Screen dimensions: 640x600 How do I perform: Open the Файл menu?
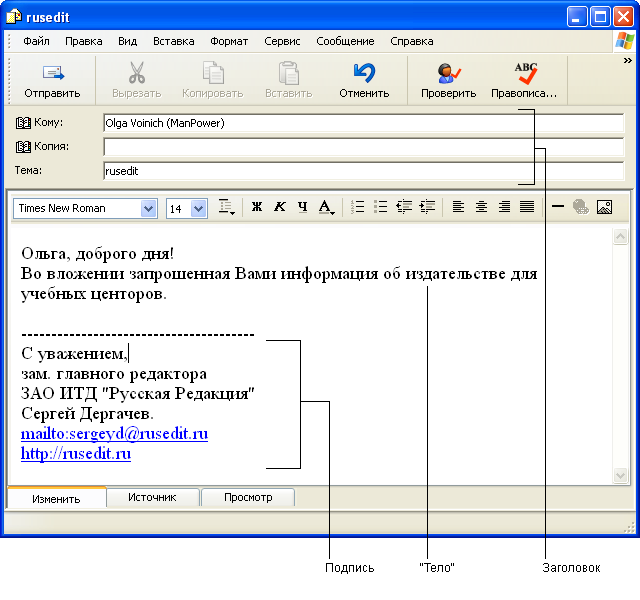pyautogui.click(x=36, y=41)
